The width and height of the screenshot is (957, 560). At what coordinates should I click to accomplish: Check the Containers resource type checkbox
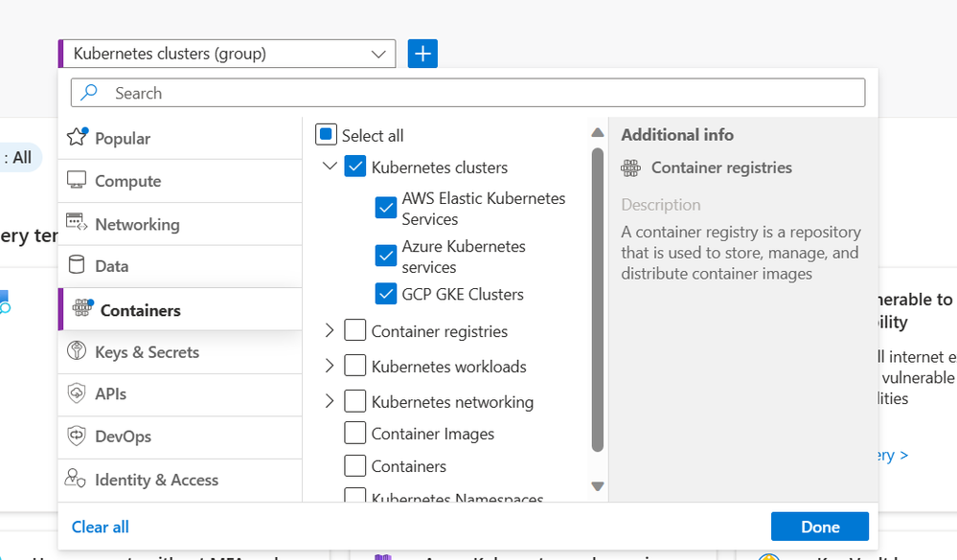tap(355, 465)
